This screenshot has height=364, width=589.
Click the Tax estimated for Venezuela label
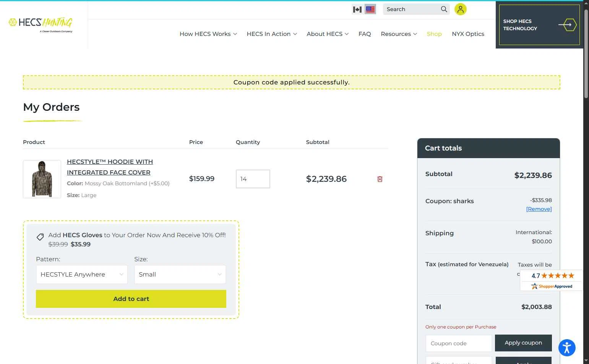click(467, 264)
